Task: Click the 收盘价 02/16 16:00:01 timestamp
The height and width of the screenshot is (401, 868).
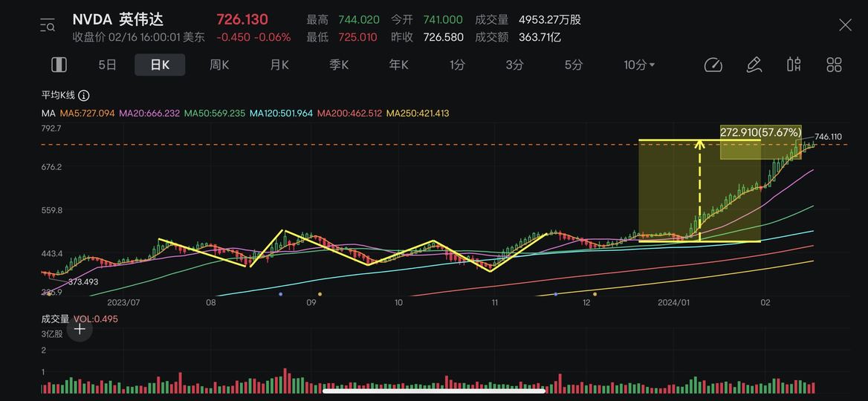Action: pos(139,38)
